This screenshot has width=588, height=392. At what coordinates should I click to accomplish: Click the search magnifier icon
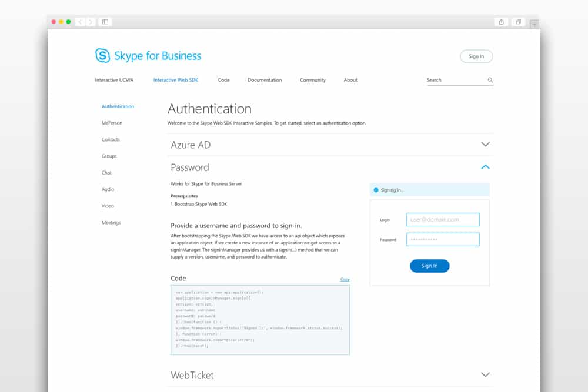(490, 80)
